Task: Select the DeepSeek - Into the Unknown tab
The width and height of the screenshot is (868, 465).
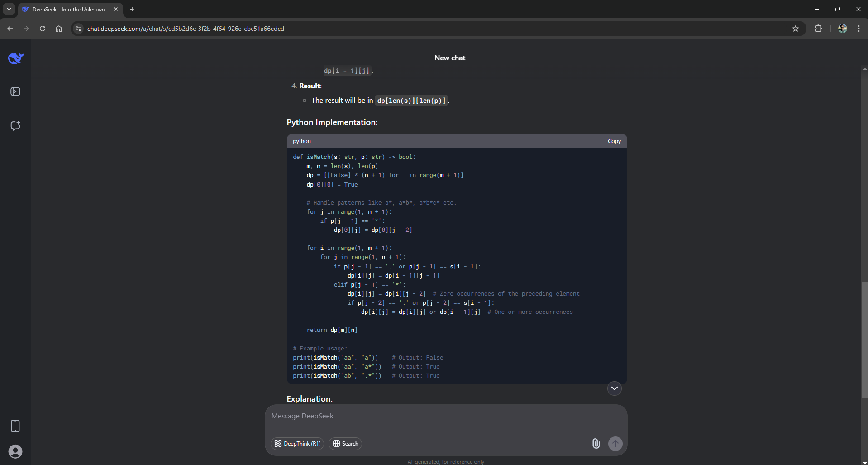Action: pyautogui.click(x=68, y=9)
